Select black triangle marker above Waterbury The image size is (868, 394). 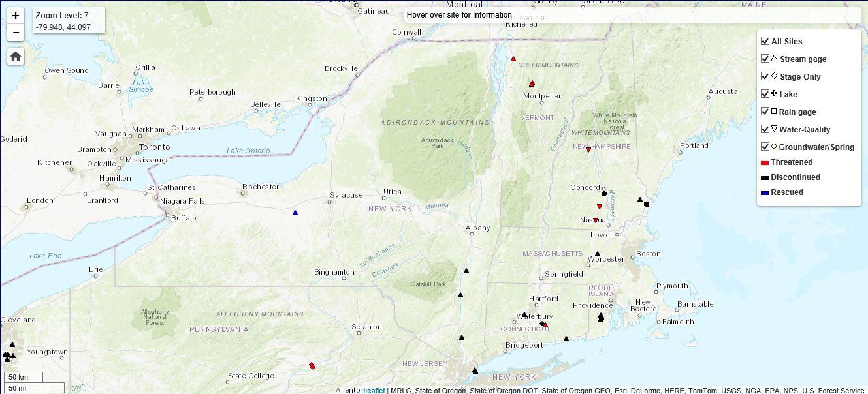click(524, 314)
